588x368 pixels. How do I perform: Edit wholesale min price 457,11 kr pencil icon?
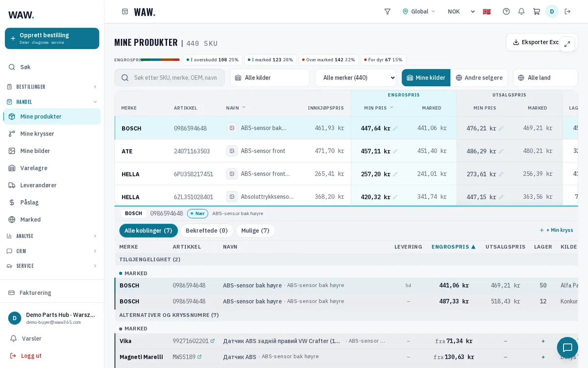(395, 152)
